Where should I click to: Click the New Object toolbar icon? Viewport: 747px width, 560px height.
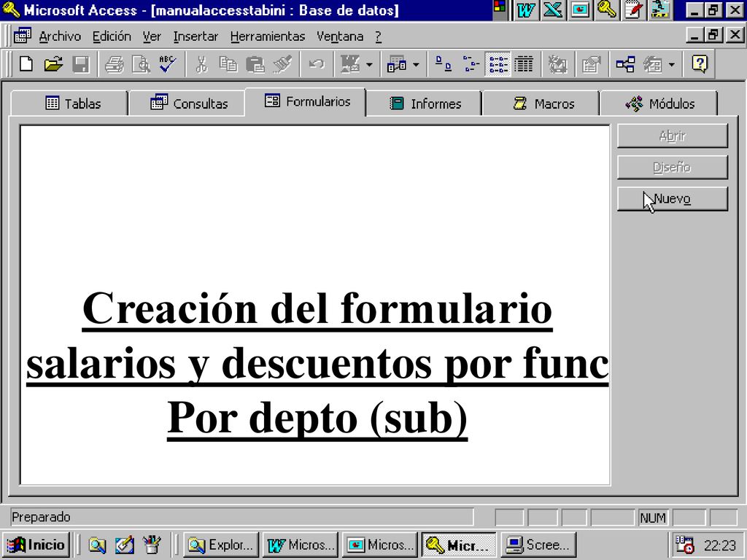pyautogui.click(x=653, y=64)
